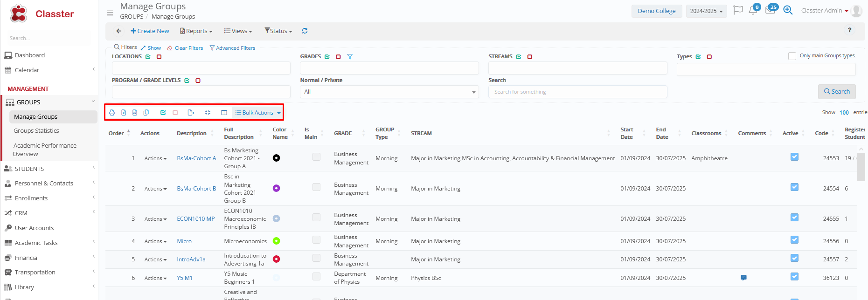Click the refresh icon next to Status
Image resolution: width=868 pixels, height=300 pixels.
pyautogui.click(x=305, y=31)
